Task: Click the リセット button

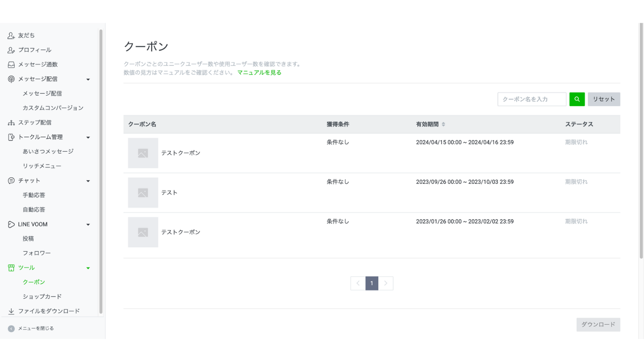Action: 604,99
